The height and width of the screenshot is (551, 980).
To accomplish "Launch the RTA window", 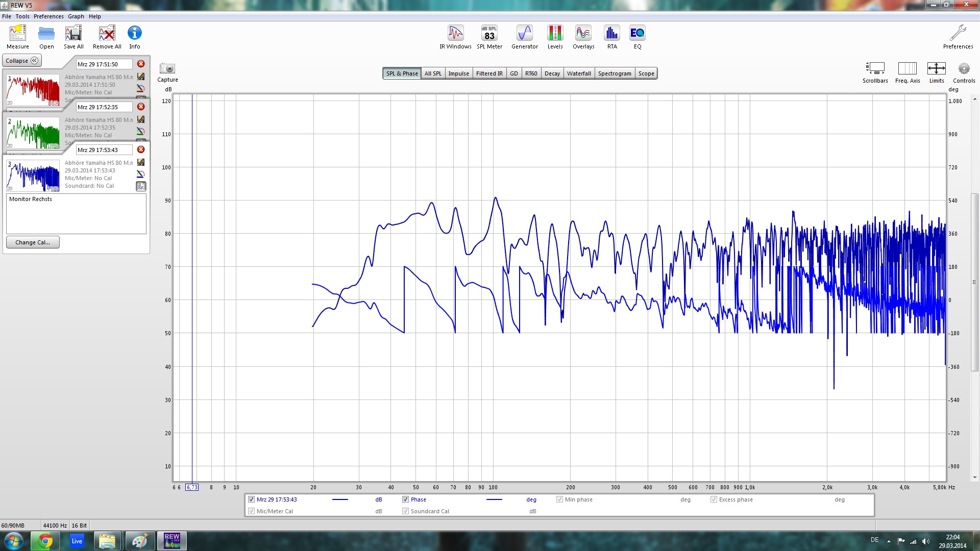I will point(612,37).
